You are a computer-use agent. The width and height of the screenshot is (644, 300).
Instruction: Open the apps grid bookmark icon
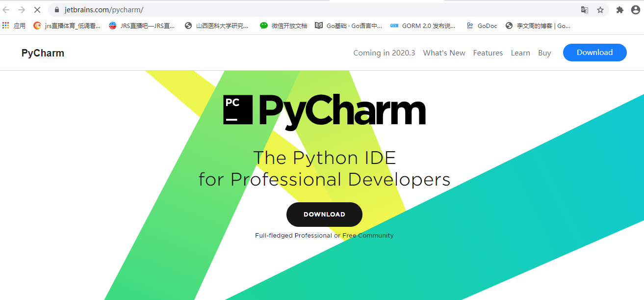[x=6, y=26]
